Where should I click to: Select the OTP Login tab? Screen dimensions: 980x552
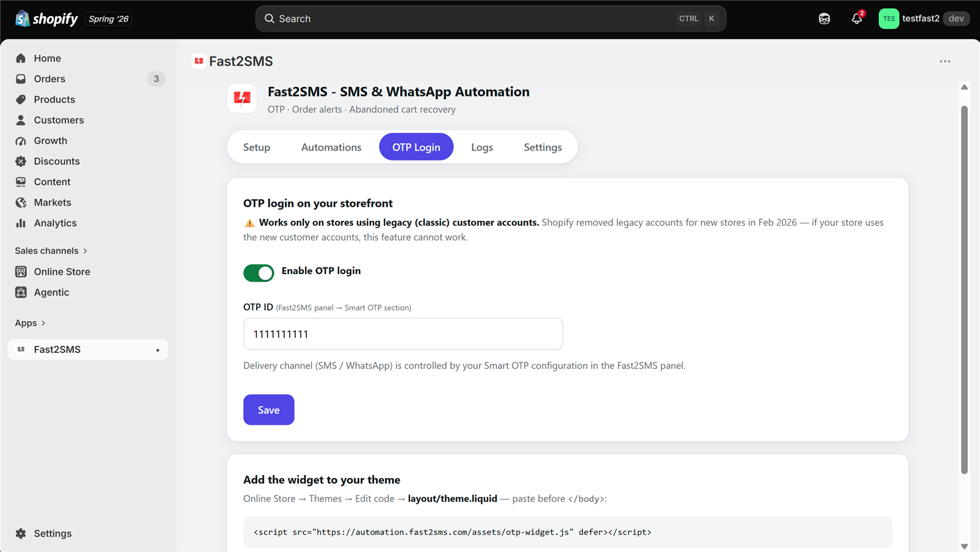click(x=417, y=147)
